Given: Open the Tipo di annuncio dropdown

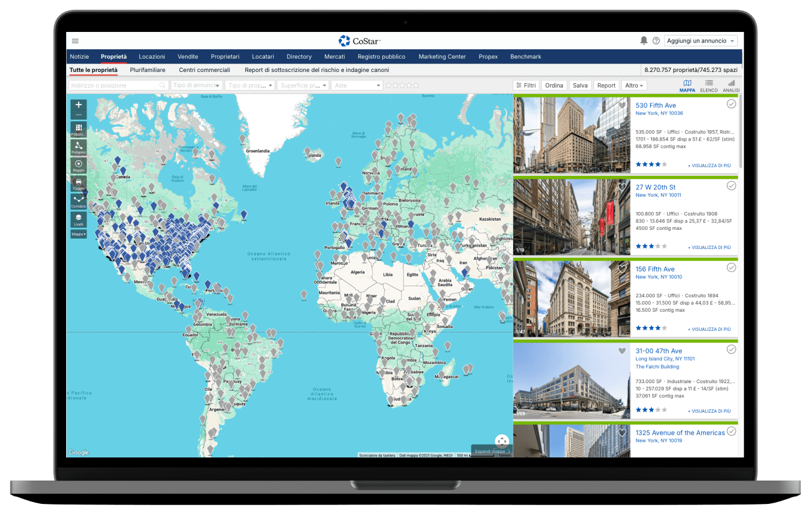Looking at the screenshot, I should click(x=197, y=85).
